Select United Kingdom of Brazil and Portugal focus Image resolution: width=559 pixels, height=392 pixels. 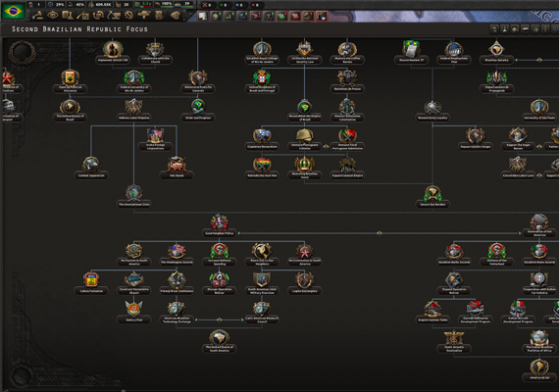click(262, 81)
